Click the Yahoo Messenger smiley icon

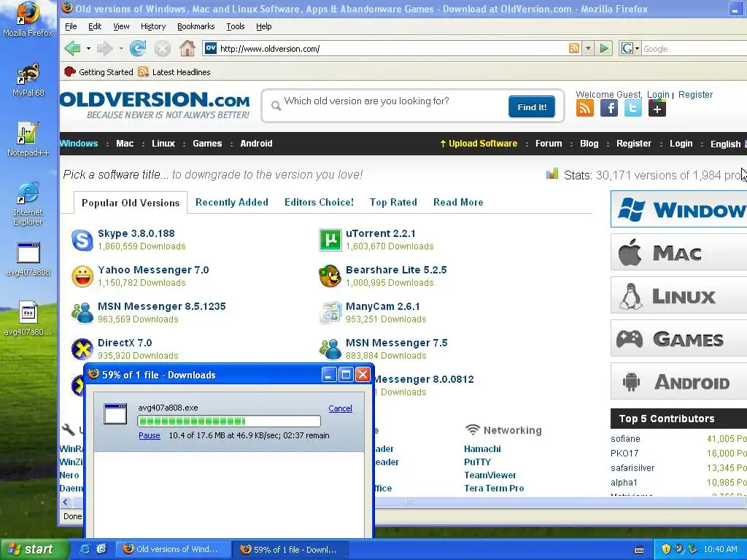click(x=82, y=276)
